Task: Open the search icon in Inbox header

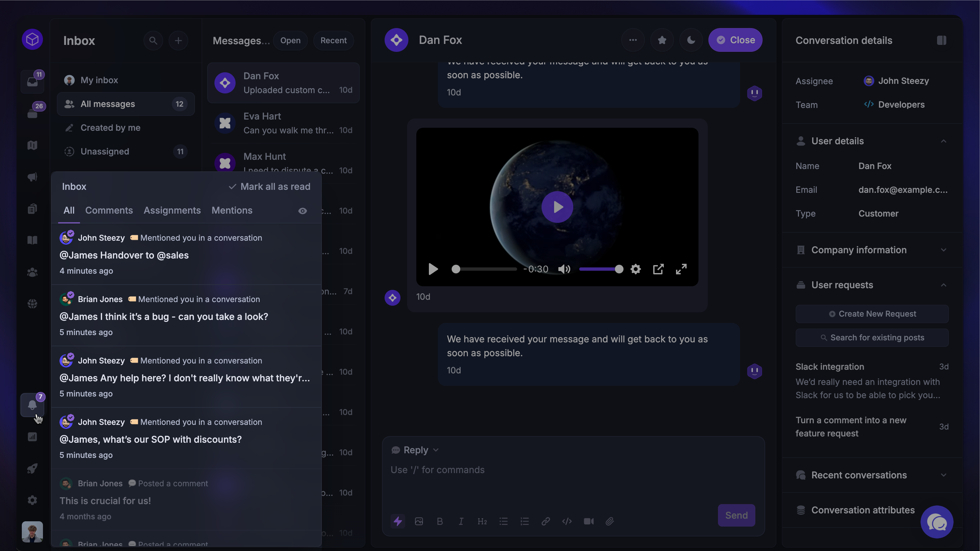Action: click(153, 40)
